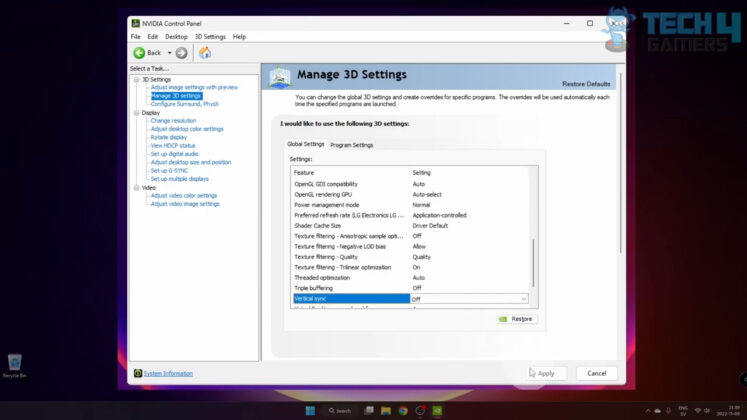The height and width of the screenshot is (420, 747).
Task: Collapse the Video tree node
Action: [137, 187]
